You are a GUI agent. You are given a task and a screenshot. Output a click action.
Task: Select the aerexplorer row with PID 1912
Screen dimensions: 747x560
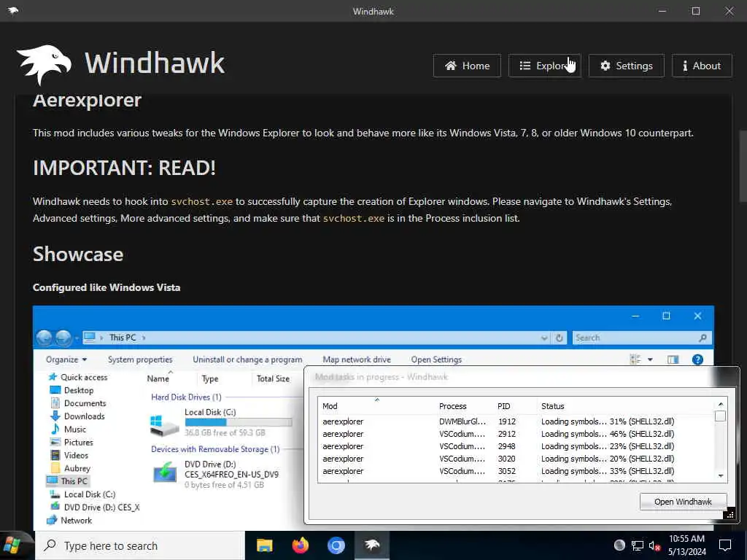(516, 421)
